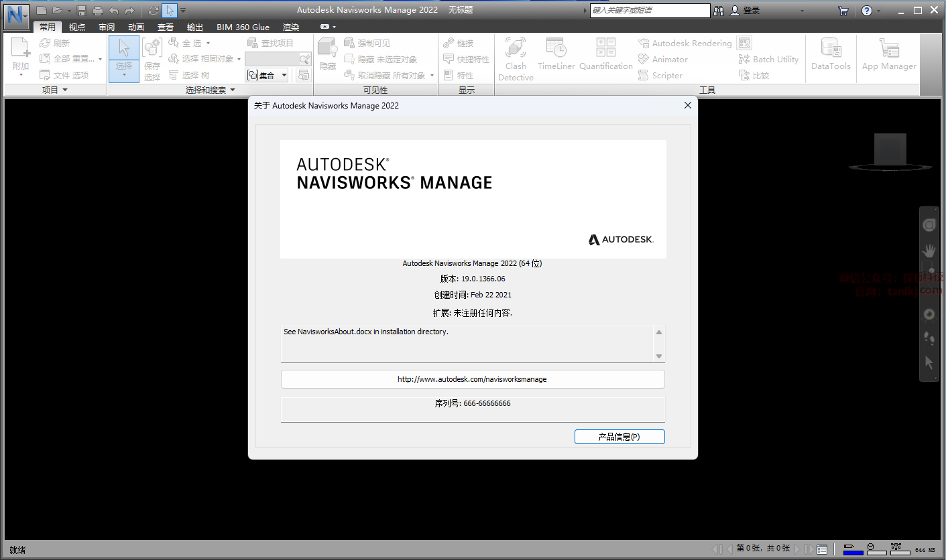946x560 pixels.
Task: Toggle 快捷特性 quick properties
Action: point(467,59)
